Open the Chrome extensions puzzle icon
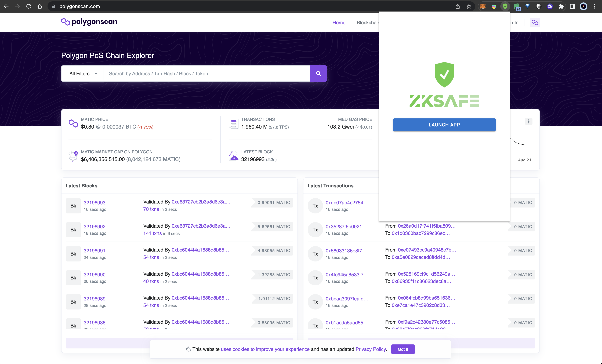The image size is (602, 364). coord(561,6)
